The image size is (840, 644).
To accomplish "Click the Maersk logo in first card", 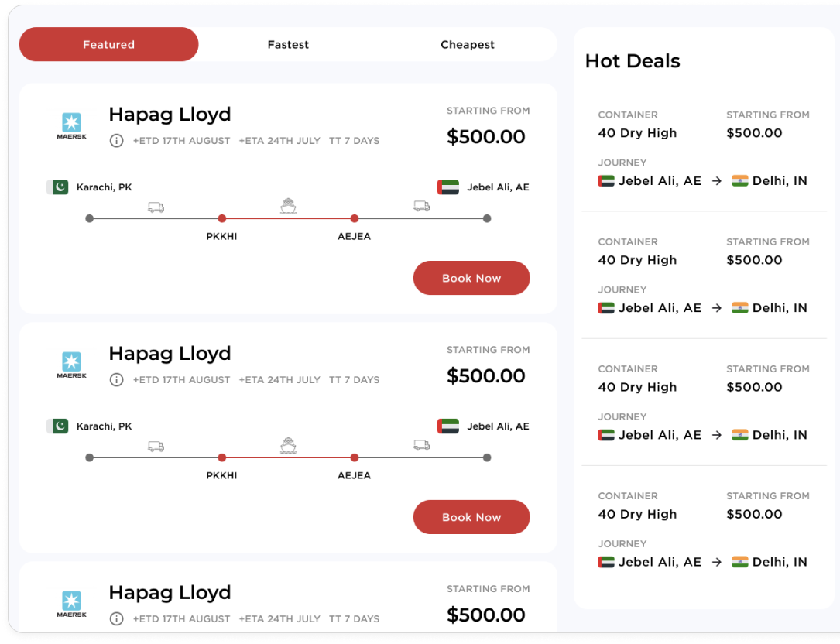I will click(x=72, y=125).
